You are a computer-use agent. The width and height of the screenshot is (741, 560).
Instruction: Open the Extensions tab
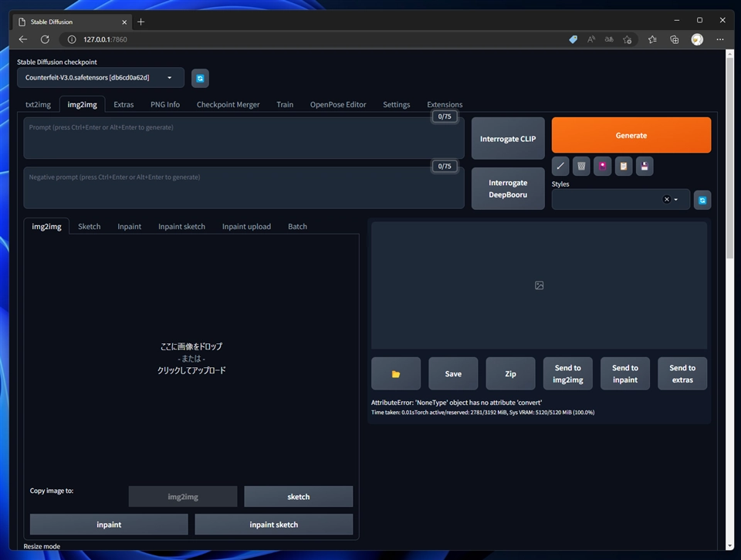pos(445,104)
